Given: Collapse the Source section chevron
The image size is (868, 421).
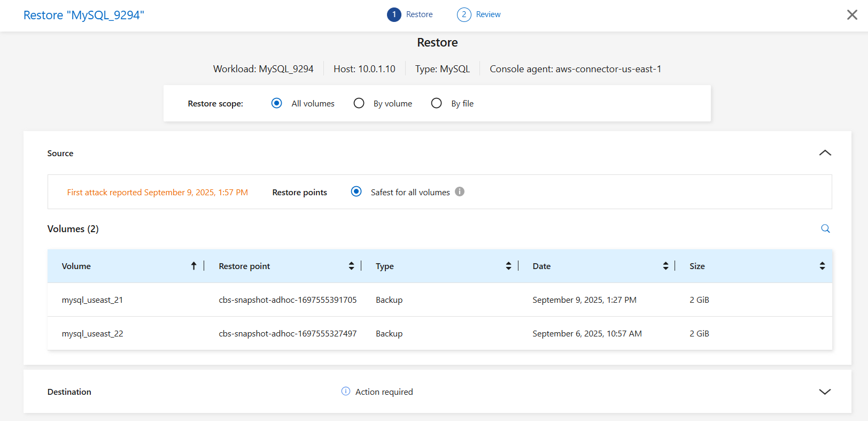Looking at the screenshot, I should pos(825,153).
